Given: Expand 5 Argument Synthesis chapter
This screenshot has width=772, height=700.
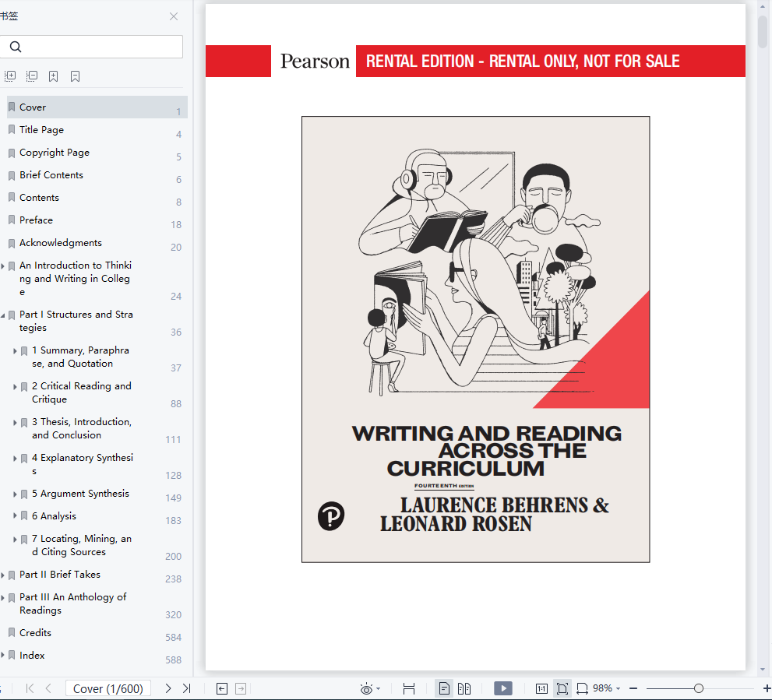Looking at the screenshot, I should tap(15, 494).
